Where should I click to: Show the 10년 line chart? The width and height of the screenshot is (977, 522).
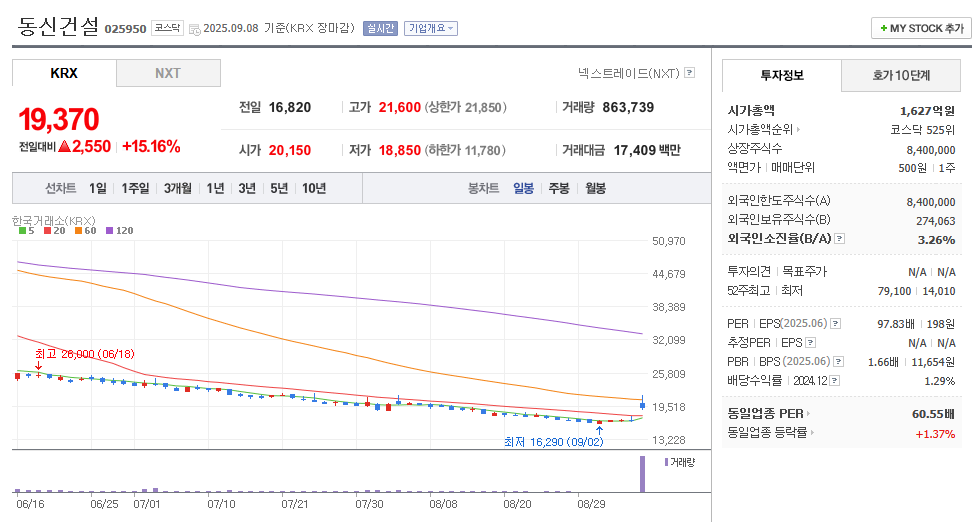[x=314, y=188]
